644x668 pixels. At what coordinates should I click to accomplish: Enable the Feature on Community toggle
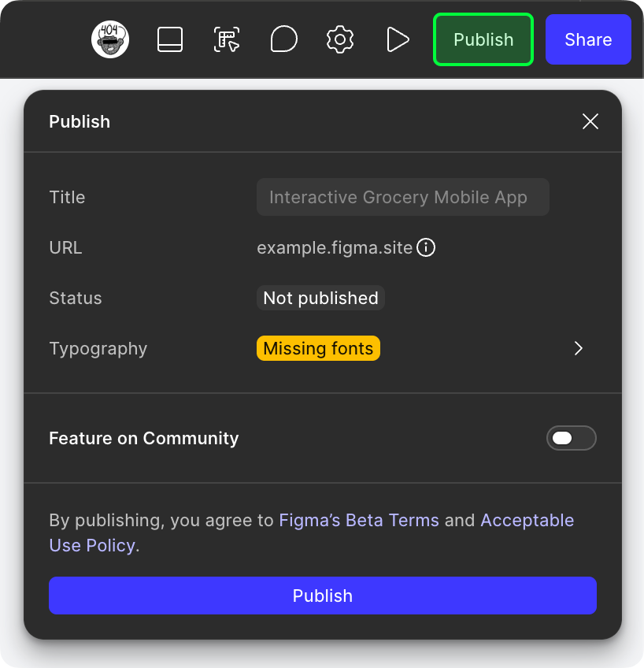point(572,438)
